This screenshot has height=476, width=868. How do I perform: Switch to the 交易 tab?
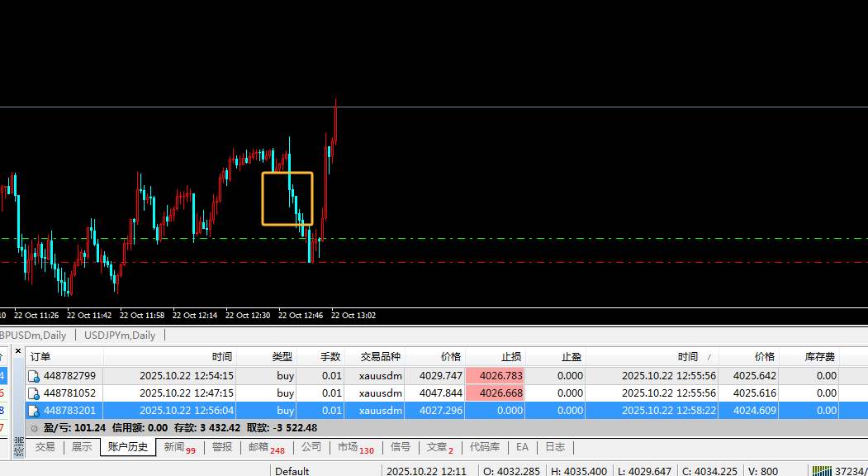(x=45, y=447)
